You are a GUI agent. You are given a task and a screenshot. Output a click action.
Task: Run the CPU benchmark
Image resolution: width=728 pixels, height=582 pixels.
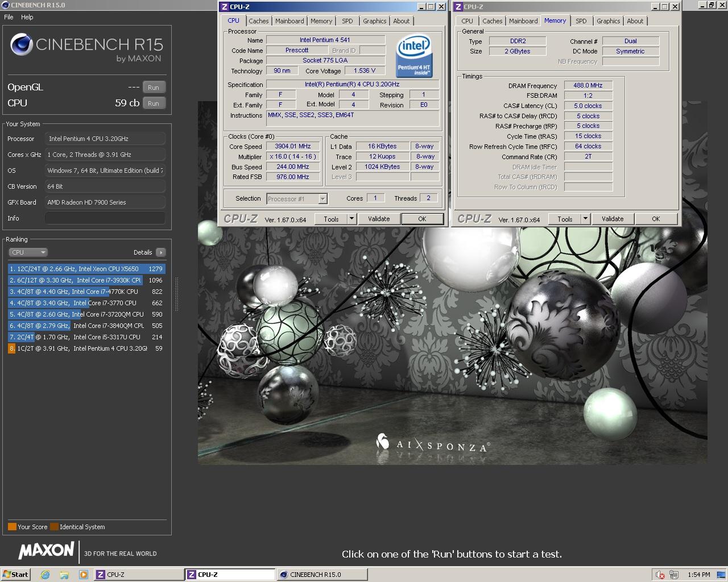click(x=154, y=103)
